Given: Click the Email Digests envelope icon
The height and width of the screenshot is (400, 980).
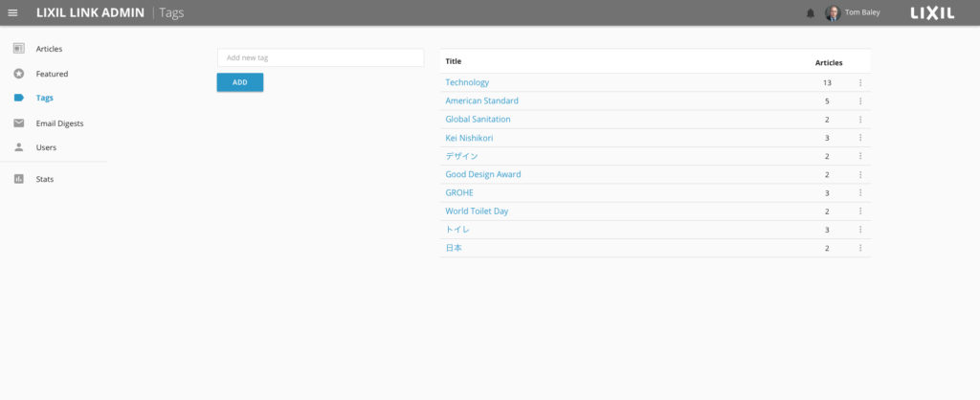Looking at the screenshot, I should tap(19, 123).
